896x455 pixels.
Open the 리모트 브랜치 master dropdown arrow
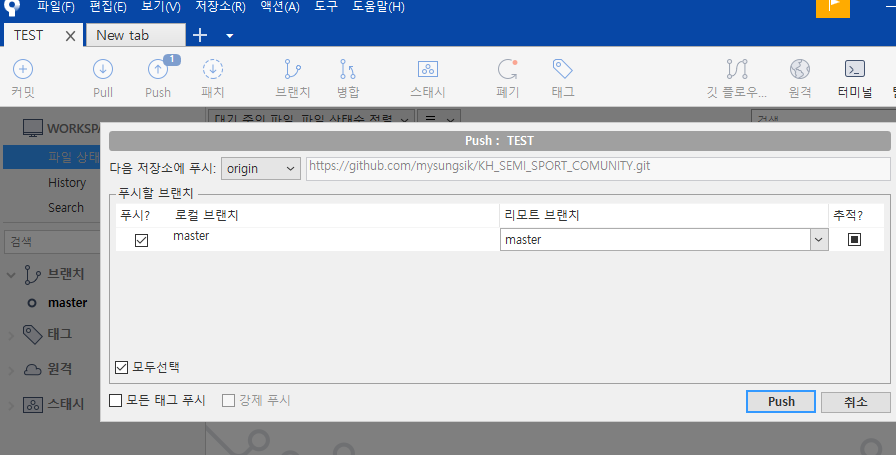click(x=819, y=240)
